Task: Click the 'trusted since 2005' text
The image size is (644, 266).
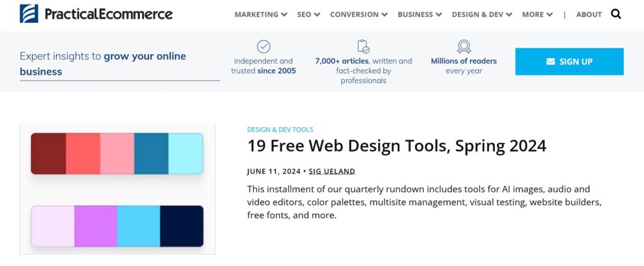Action: pos(264,71)
